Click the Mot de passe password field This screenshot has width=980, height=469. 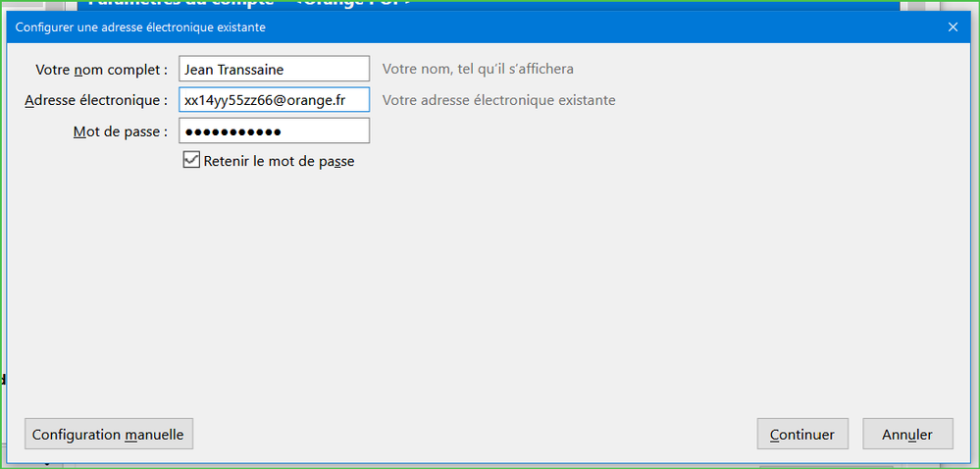click(x=274, y=130)
